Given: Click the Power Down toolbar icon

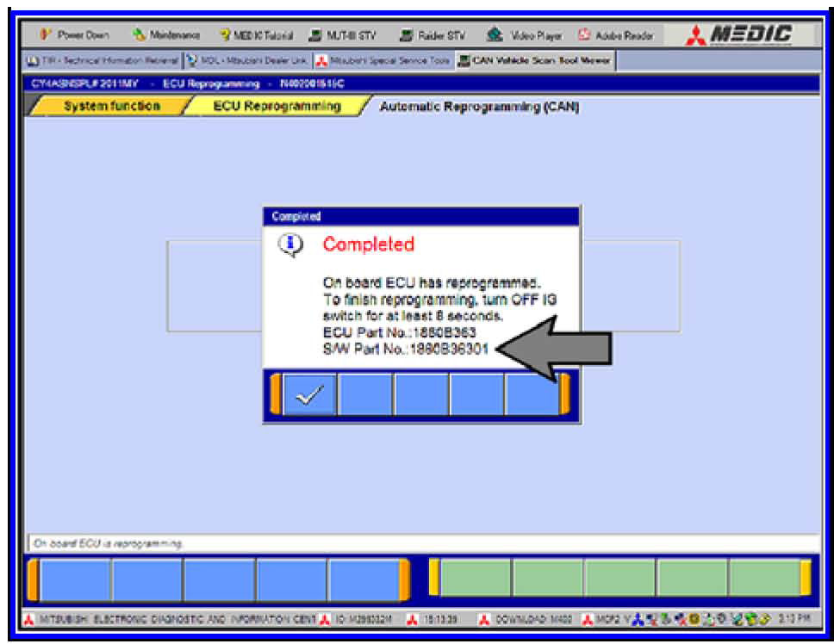Looking at the screenshot, I should [75, 35].
